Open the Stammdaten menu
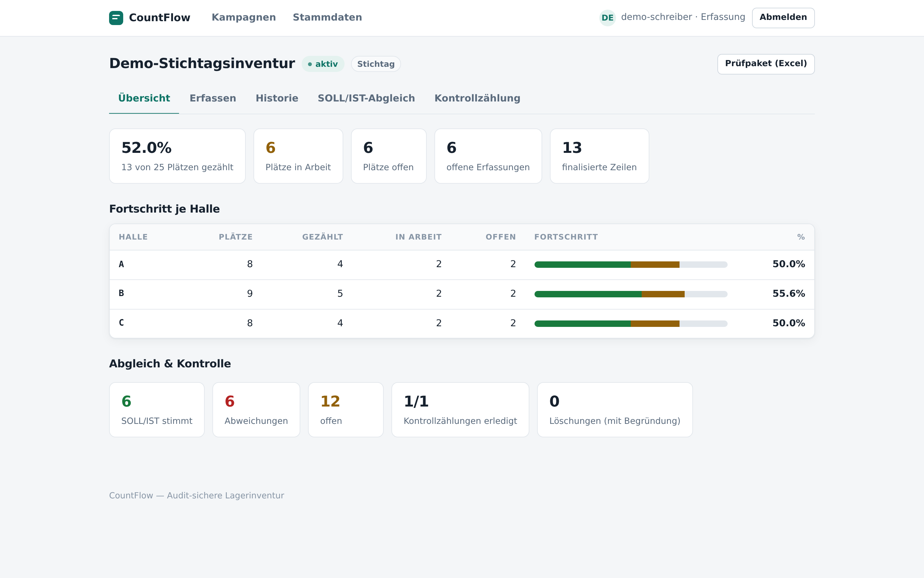Image resolution: width=924 pixels, height=578 pixels. coord(327,18)
